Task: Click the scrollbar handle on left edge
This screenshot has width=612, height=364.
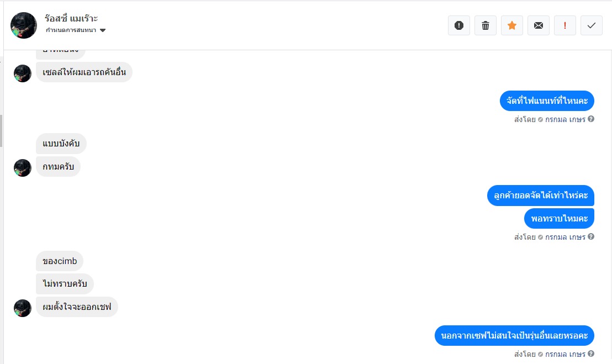Action: click(x=1, y=130)
